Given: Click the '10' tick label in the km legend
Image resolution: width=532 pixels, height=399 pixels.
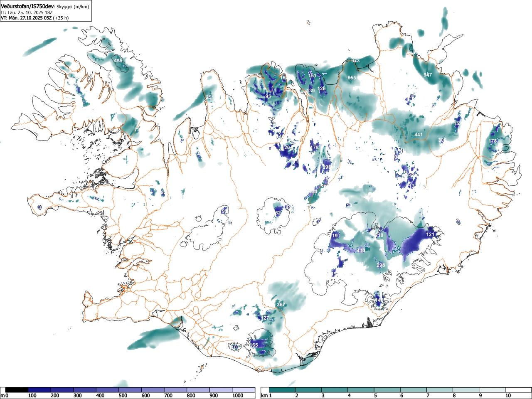Looking at the screenshot, I should pos(508,396).
